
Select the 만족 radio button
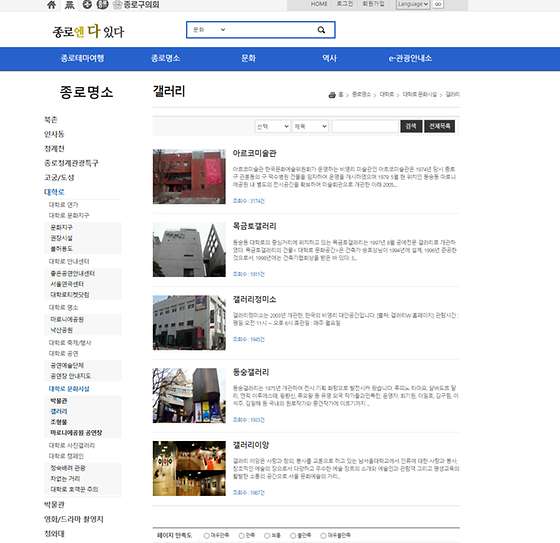click(242, 535)
